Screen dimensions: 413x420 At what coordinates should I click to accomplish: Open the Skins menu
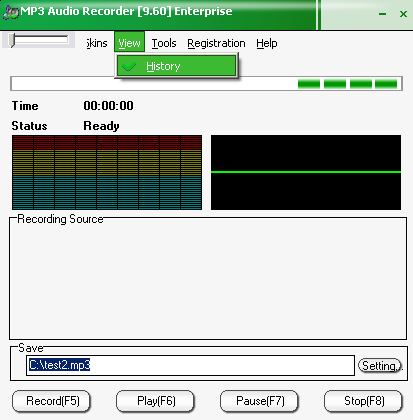pos(97,43)
